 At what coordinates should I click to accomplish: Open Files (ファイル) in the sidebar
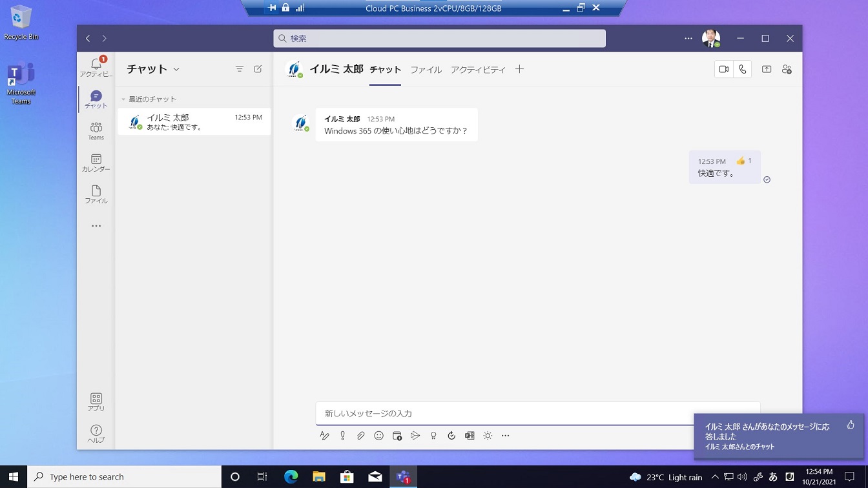pos(96,194)
